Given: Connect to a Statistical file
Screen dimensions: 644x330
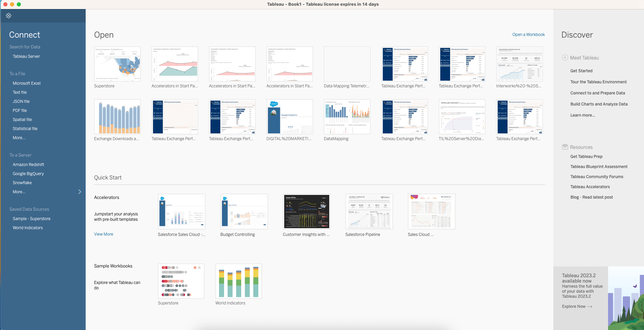Looking at the screenshot, I should click(x=25, y=128).
